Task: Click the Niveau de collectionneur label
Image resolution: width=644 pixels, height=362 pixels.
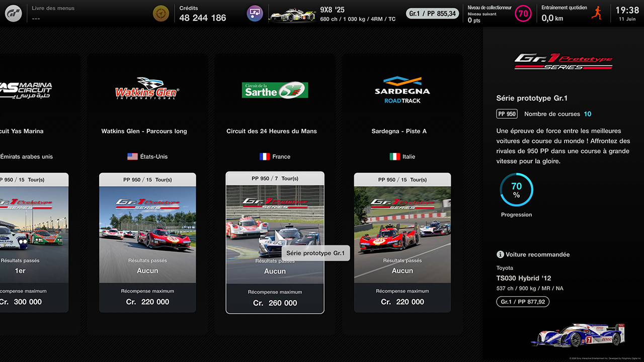Action: [x=490, y=8]
